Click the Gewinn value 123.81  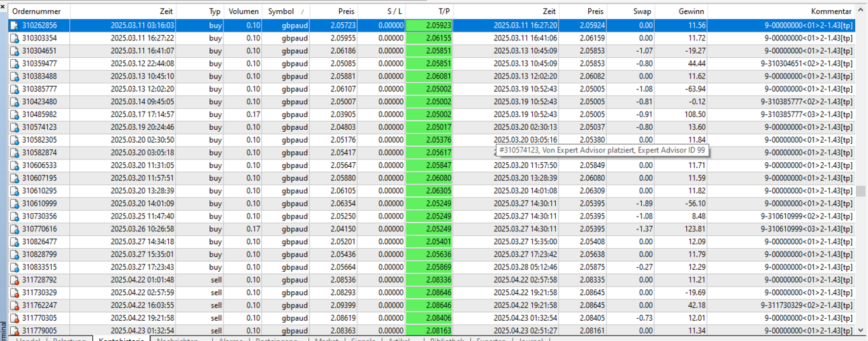pos(694,229)
